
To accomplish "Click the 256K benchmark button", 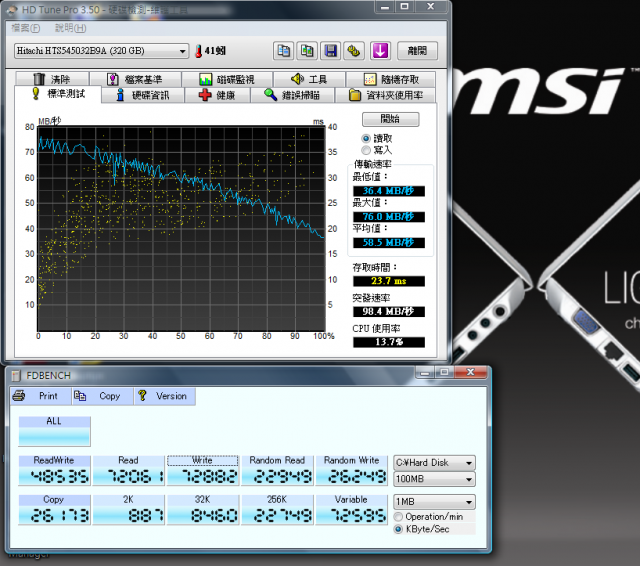I will tap(277, 509).
